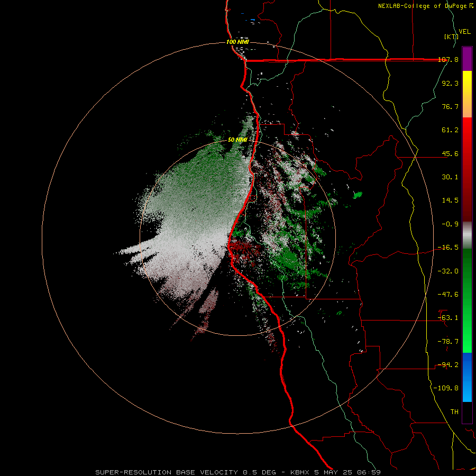The height and width of the screenshot is (476, 476).
Task: Click the -63.1 legend value
Action: pos(448,318)
